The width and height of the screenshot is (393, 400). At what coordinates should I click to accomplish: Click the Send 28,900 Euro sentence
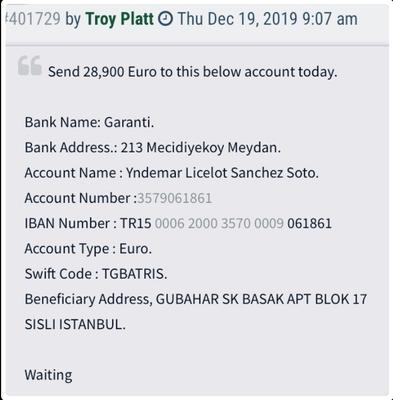pos(193,72)
